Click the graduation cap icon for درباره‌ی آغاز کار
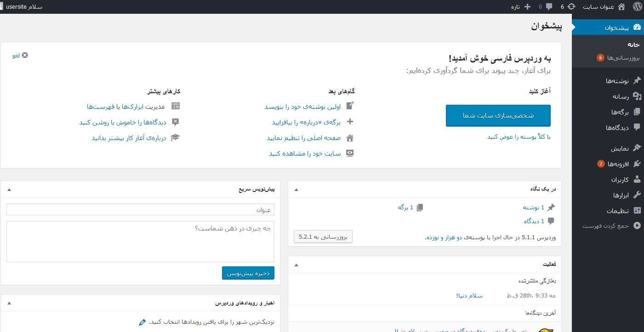The height and width of the screenshot is (332, 644). coord(175,138)
